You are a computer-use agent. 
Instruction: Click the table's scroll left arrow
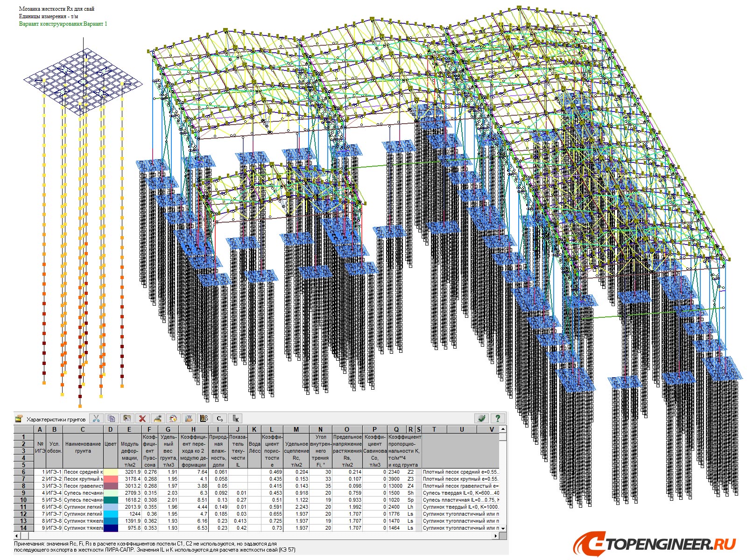tap(17, 536)
